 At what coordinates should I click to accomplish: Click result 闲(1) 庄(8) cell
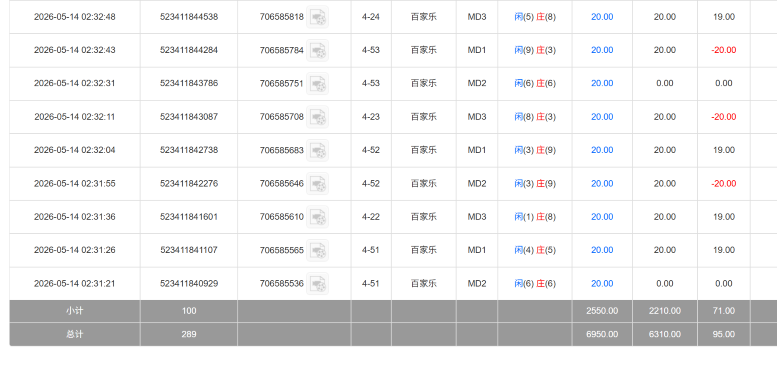(x=535, y=216)
